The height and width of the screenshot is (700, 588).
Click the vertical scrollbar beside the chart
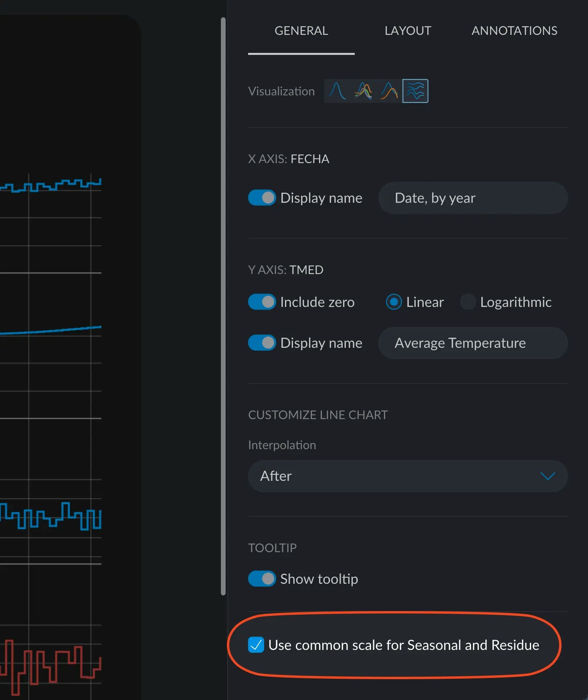coord(223,306)
